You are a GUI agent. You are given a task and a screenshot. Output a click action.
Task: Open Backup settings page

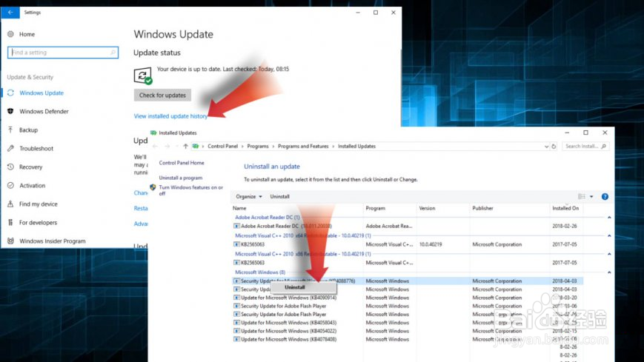tap(28, 130)
